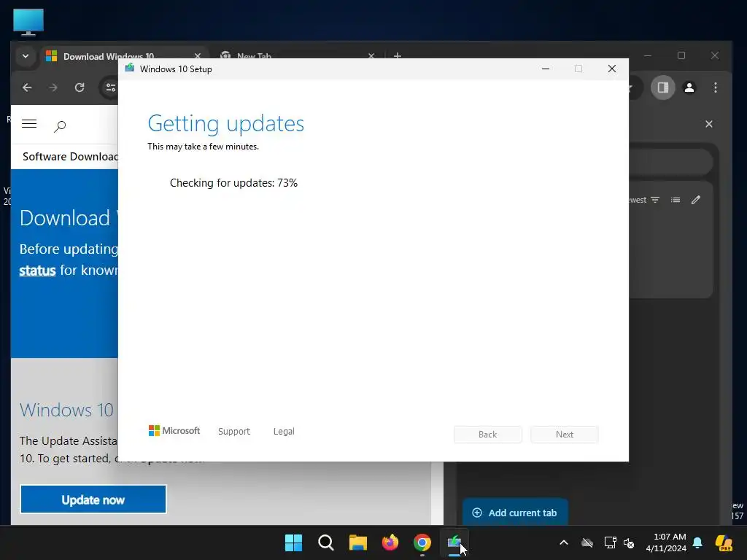This screenshot has height=560, width=747.
Task: Open the status link on Download page
Action: tap(38, 271)
